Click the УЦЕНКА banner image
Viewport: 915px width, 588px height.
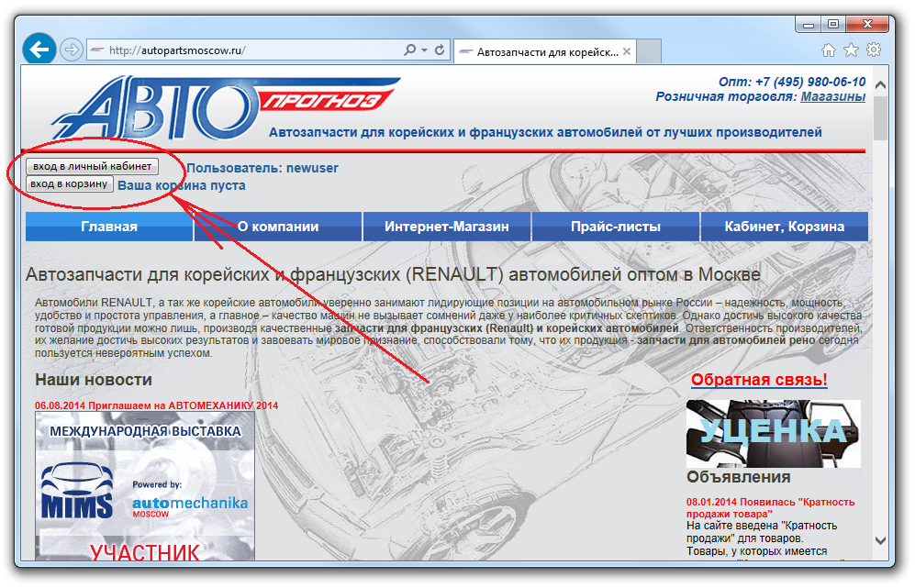pos(774,433)
